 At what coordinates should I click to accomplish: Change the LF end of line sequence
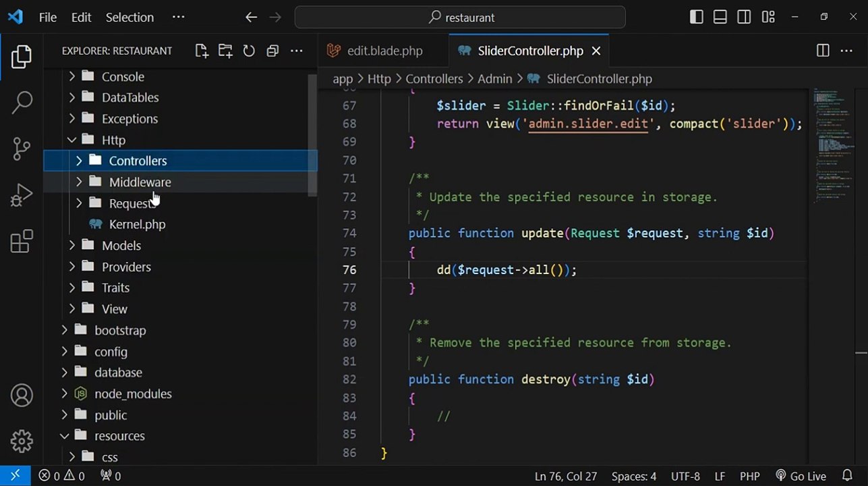(720, 476)
